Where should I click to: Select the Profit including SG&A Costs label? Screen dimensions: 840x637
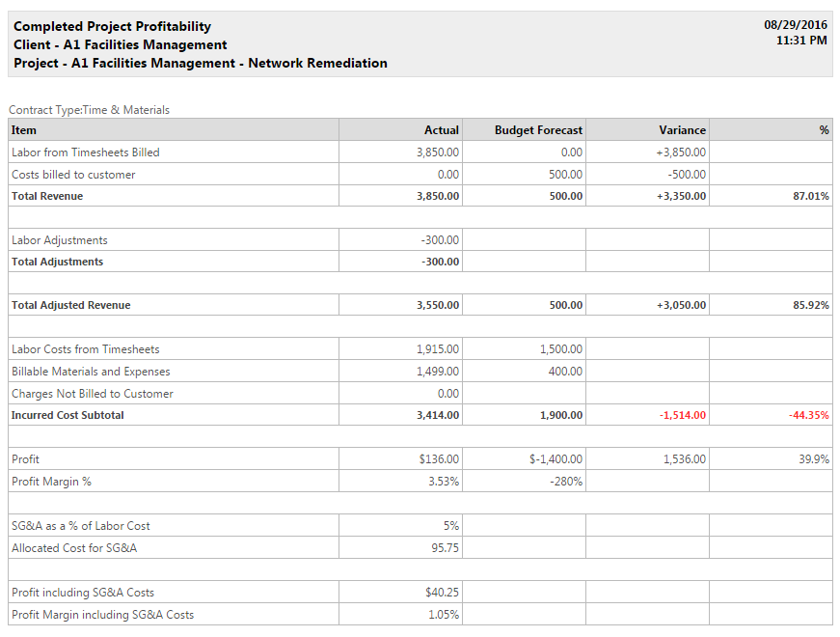pyautogui.click(x=83, y=593)
